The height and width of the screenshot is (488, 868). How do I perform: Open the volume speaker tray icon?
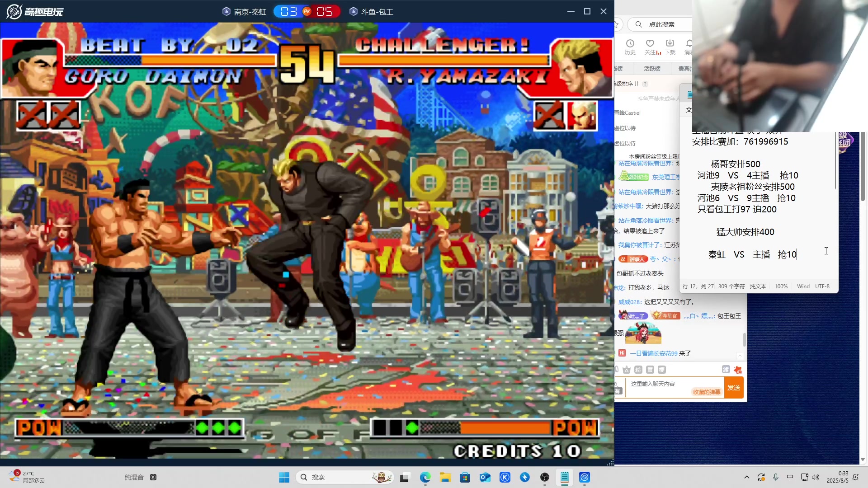[x=816, y=477]
